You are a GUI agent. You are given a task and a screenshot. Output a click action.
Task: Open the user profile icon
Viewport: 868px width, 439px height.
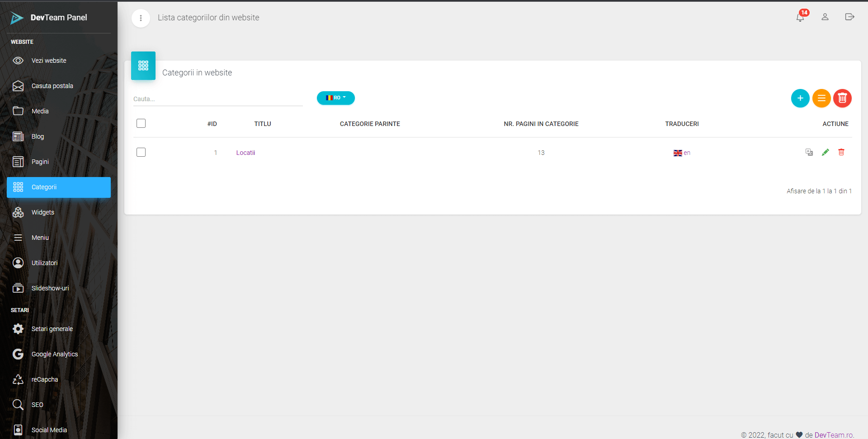point(825,17)
